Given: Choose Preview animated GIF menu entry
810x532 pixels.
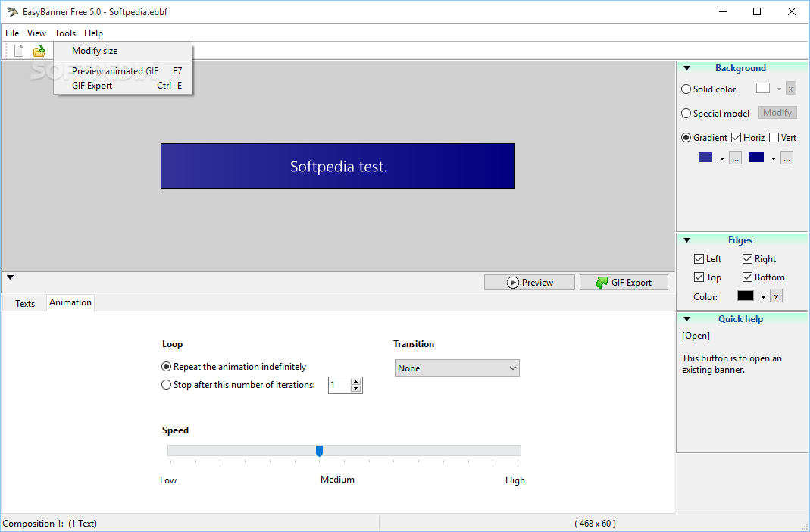Looking at the screenshot, I should pyautogui.click(x=123, y=70).
